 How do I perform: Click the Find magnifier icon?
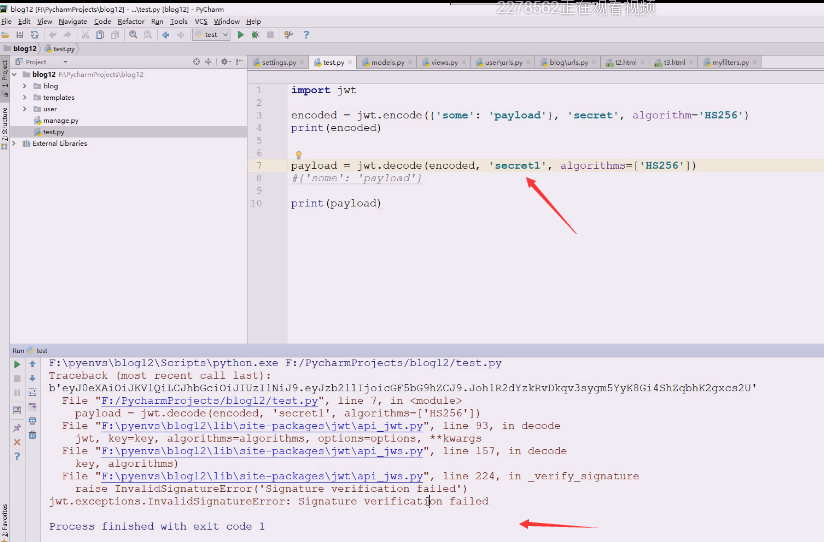click(133, 35)
